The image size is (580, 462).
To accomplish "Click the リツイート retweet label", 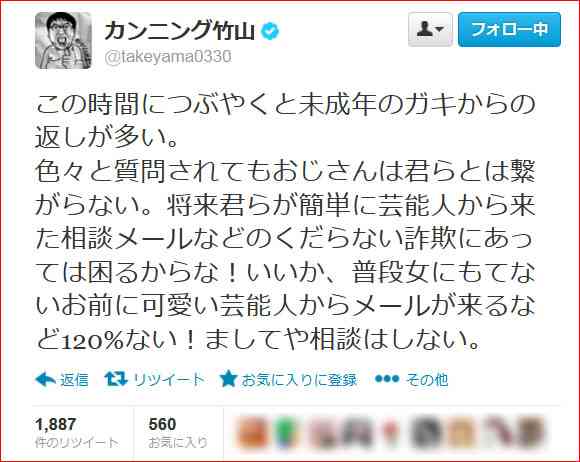I will (x=169, y=380).
